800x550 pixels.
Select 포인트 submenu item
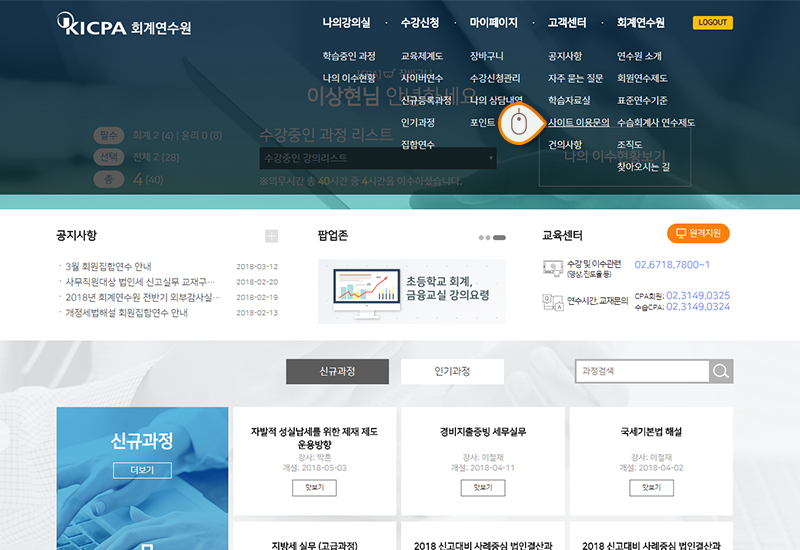tap(482, 122)
